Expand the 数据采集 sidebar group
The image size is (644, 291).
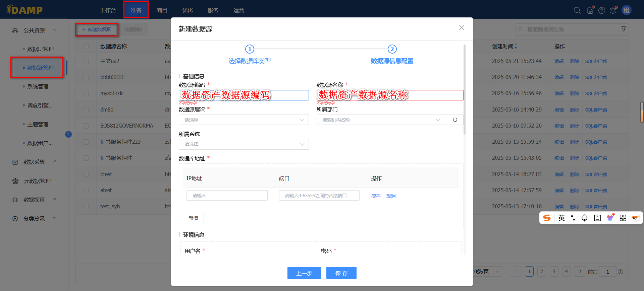(x=54, y=161)
